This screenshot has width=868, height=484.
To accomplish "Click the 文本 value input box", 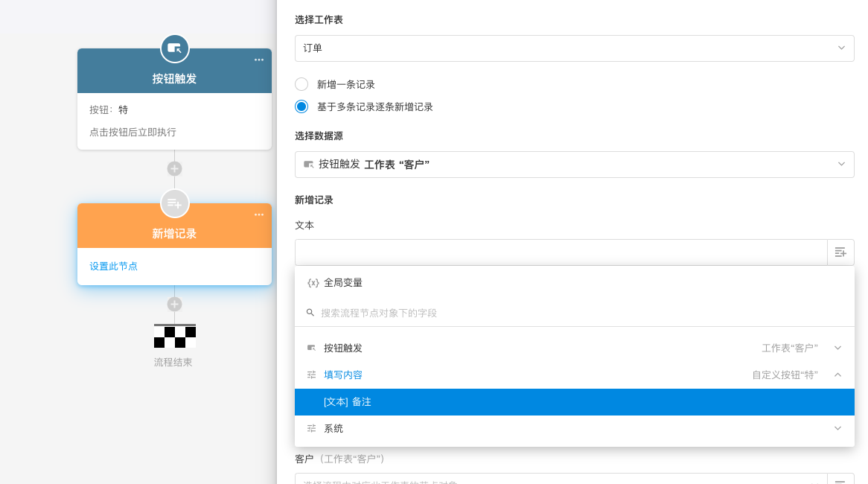I will pyautogui.click(x=561, y=252).
